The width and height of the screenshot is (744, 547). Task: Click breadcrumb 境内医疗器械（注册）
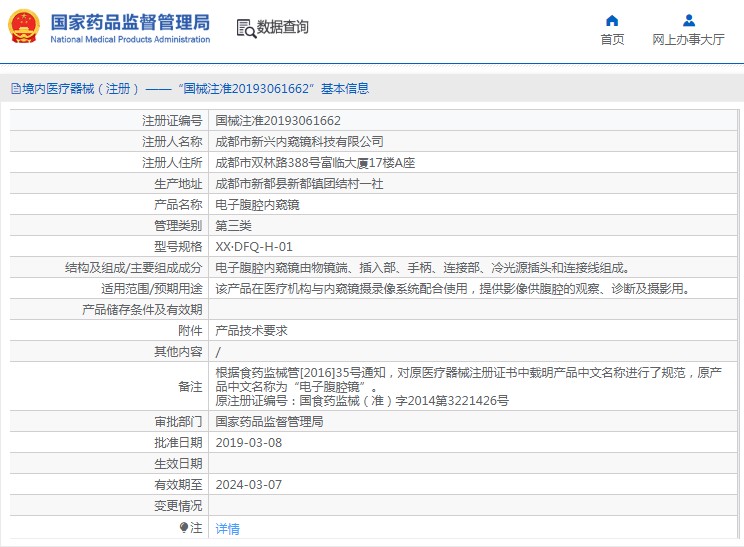81,89
